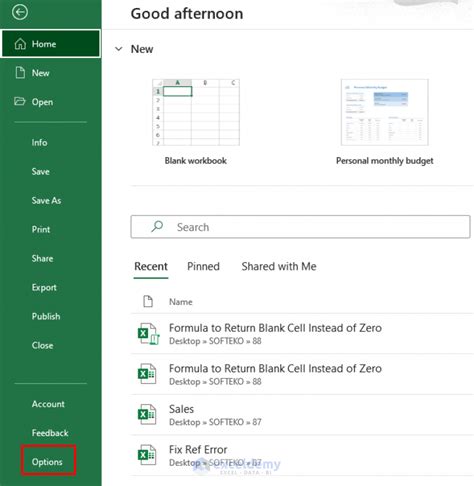
Task: Click the Home house icon
Action: (20, 44)
